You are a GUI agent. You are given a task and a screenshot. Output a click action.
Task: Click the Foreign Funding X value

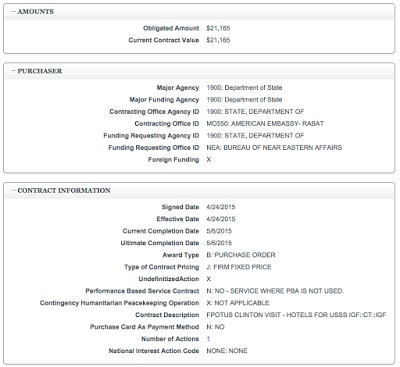point(209,160)
